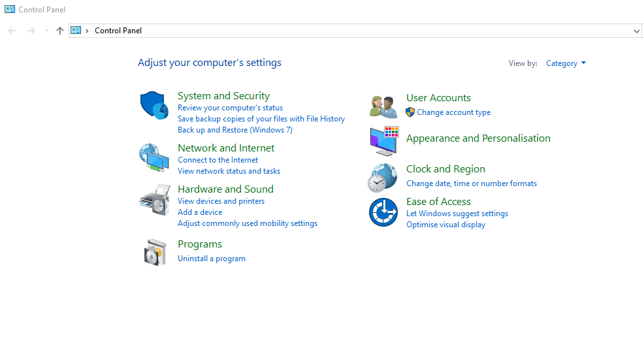Image resolution: width=644 pixels, height=352 pixels.
Task: Click the Programs disc box icon
Action: (x=155, y=252)
